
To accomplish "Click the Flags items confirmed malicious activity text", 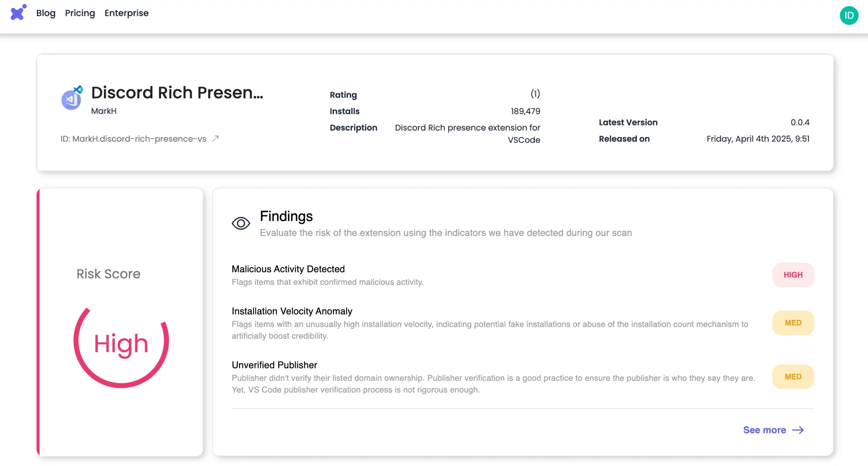I will [328, 282].
